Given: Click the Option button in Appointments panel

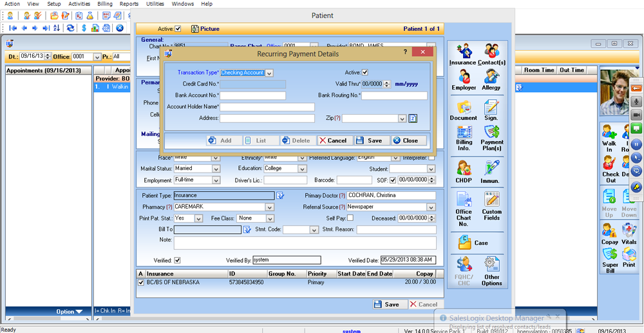Looking at the screenshot, I should (x=69, y=312).
